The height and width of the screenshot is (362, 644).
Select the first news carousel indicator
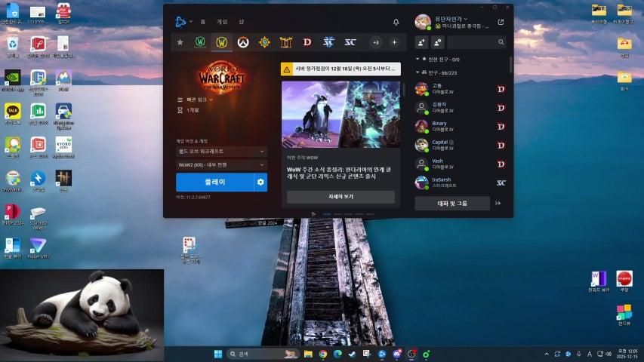tap(327, 214)
